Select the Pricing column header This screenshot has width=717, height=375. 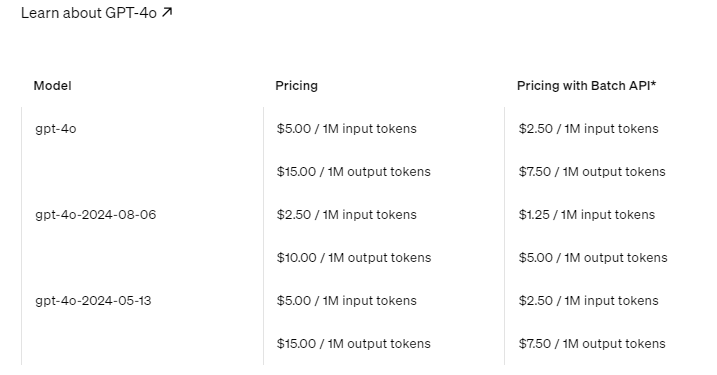click(x=296, y=86)
